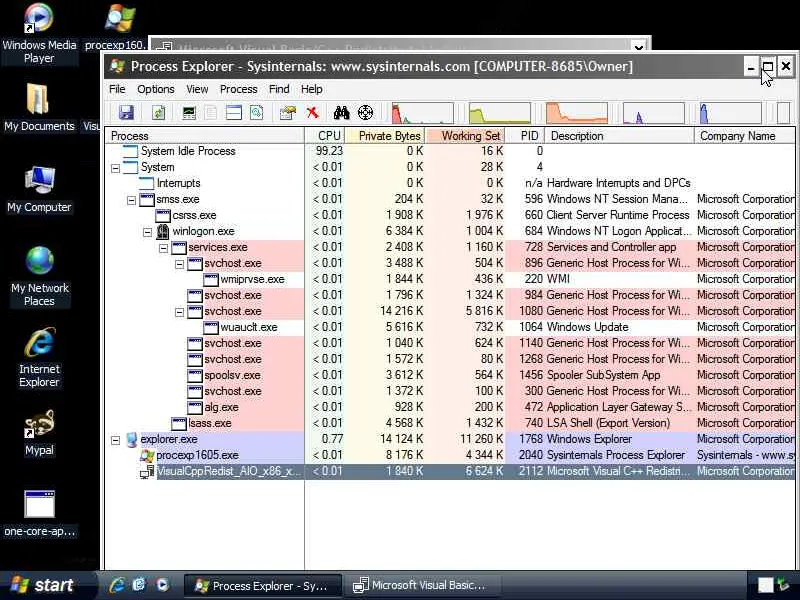Click the winlogon.exe process icon

click(x=162, y=231)
